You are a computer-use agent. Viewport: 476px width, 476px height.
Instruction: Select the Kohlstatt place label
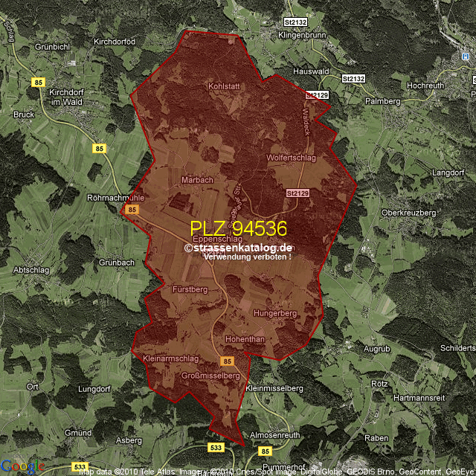(224, 86)
